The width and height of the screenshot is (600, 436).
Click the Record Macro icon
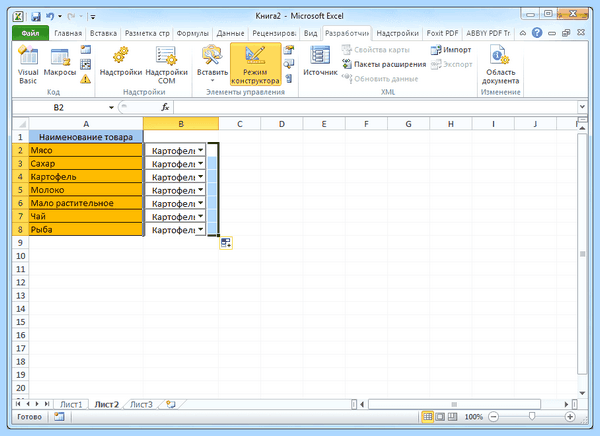click(x=86, y=49)
